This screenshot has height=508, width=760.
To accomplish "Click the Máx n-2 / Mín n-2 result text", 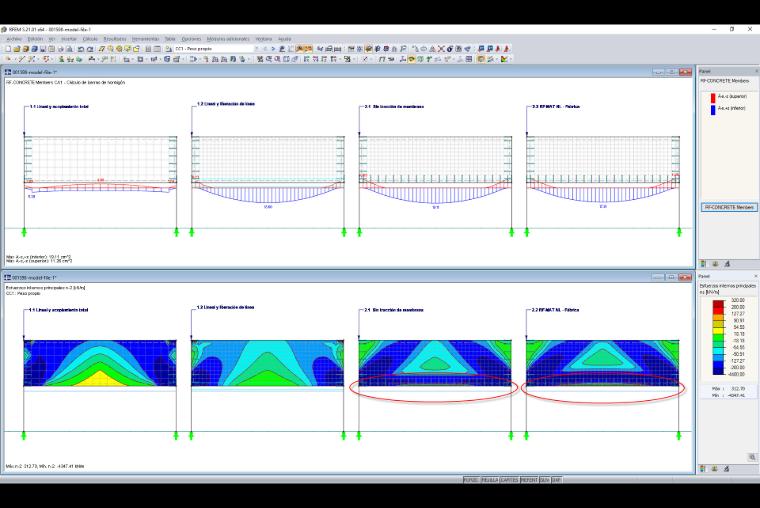I will pyautogui.click(x=45, y=466).
